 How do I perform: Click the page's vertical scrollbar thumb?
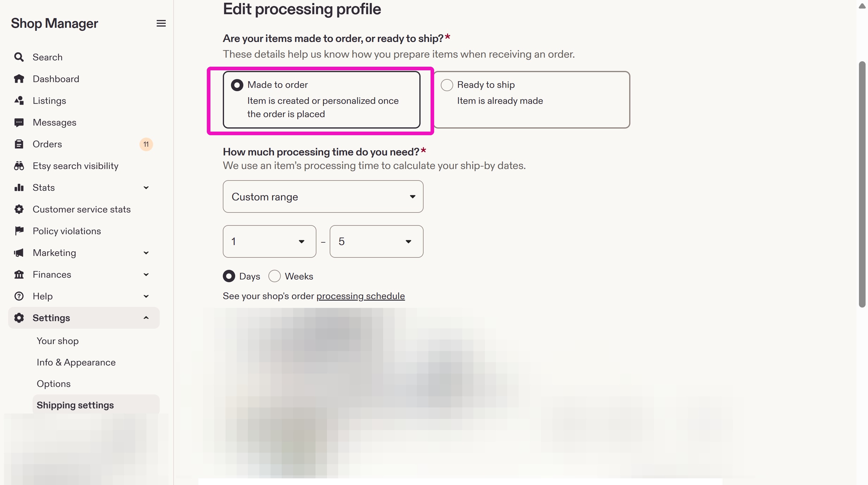click(862, 184)
